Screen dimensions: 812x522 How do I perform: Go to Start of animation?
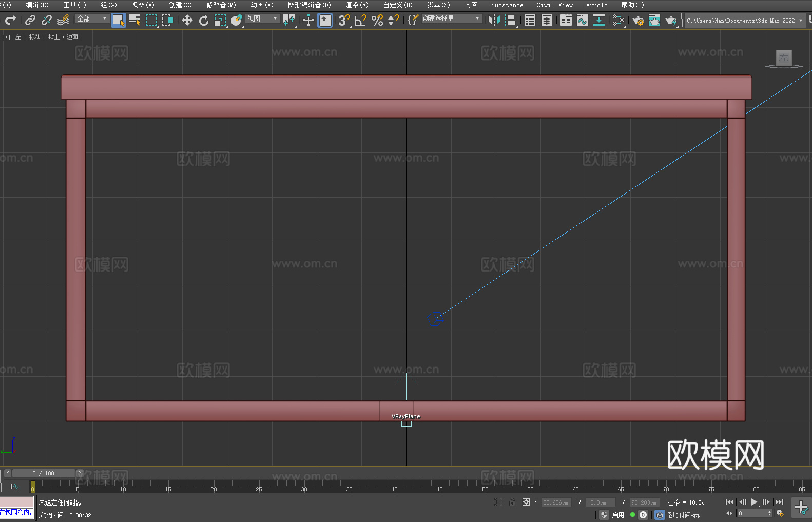729,502
